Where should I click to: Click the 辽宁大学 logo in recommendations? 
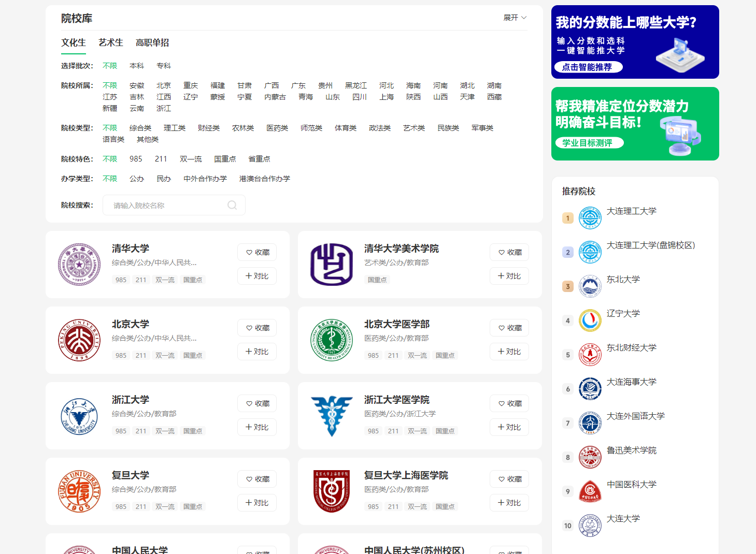(590, 320)
